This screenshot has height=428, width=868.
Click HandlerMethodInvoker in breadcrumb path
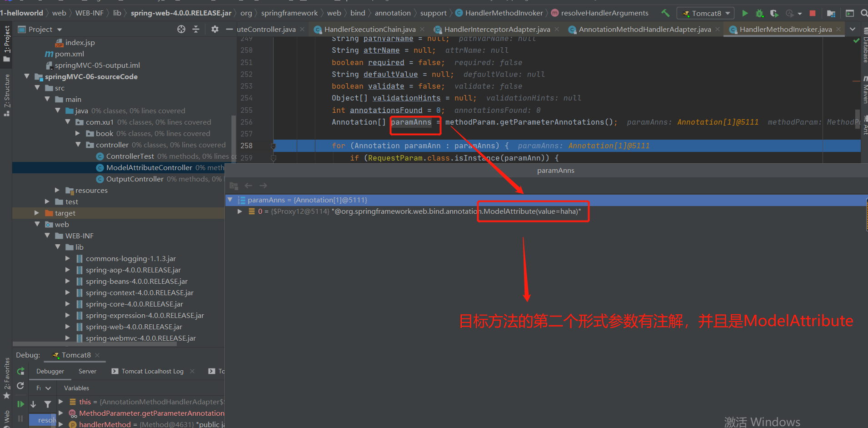pyautogui.click(x=504, y=13)
